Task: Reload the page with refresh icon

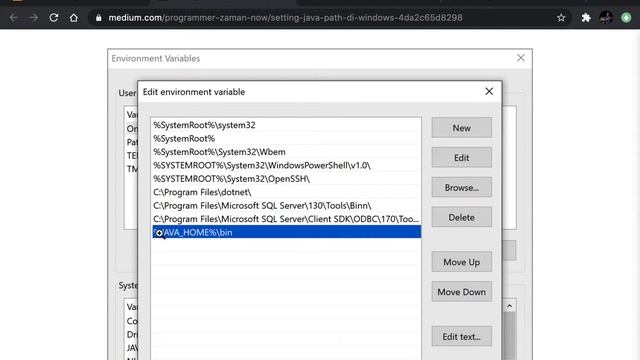Action: [x=54, y=18]
